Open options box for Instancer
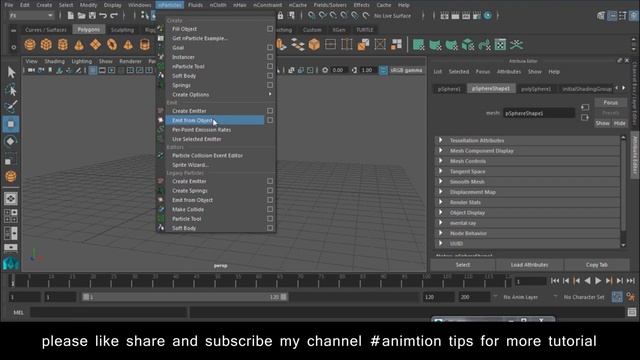Image resolution: width=640 pixels, height=360 pixels. tap(270, 57)
